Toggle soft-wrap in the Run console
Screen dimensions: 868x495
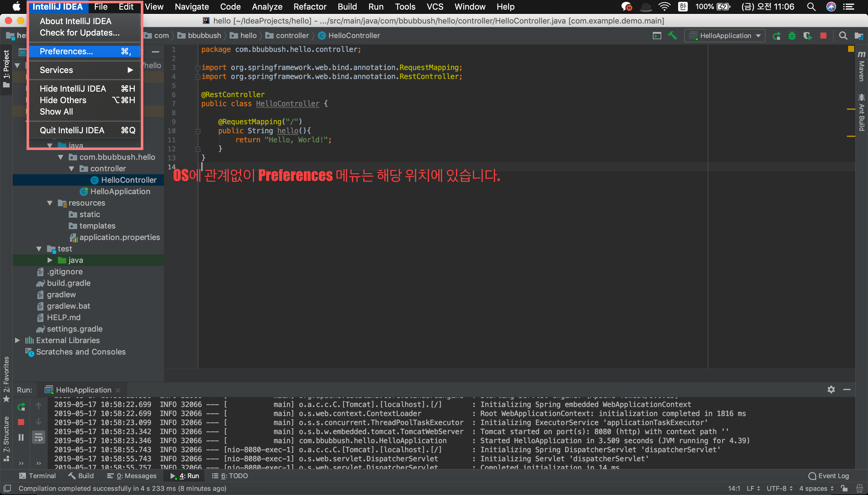click(x=39, y=437)
